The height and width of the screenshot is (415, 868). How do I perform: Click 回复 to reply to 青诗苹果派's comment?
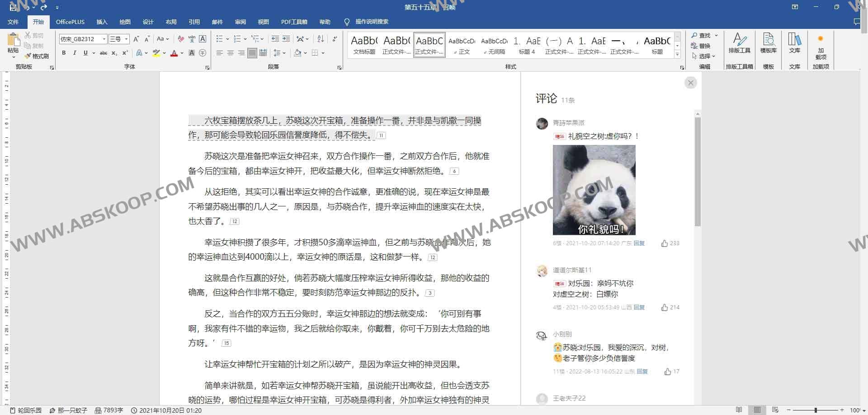[x=638, y=243]
